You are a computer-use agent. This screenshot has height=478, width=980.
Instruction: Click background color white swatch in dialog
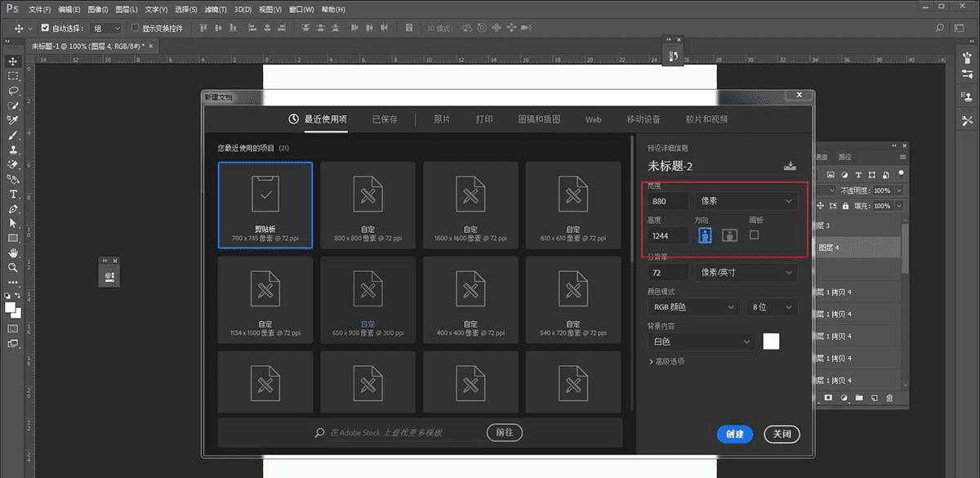771,342
